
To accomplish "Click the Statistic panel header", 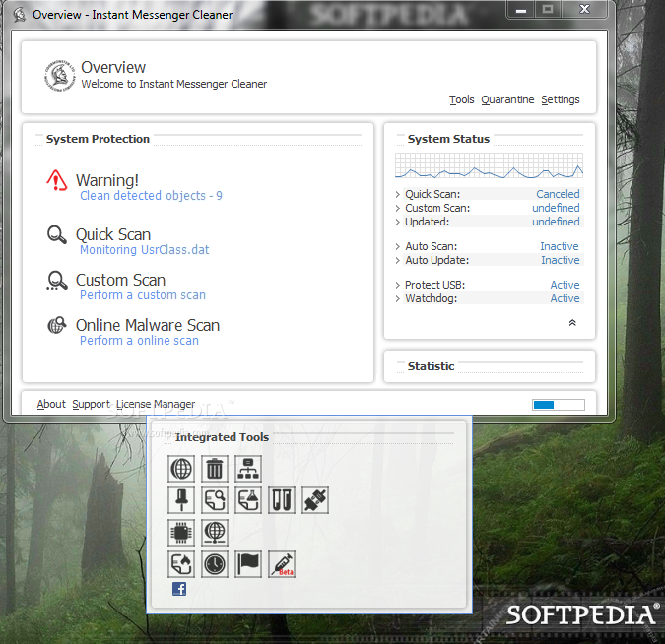I will coord(431,366).
